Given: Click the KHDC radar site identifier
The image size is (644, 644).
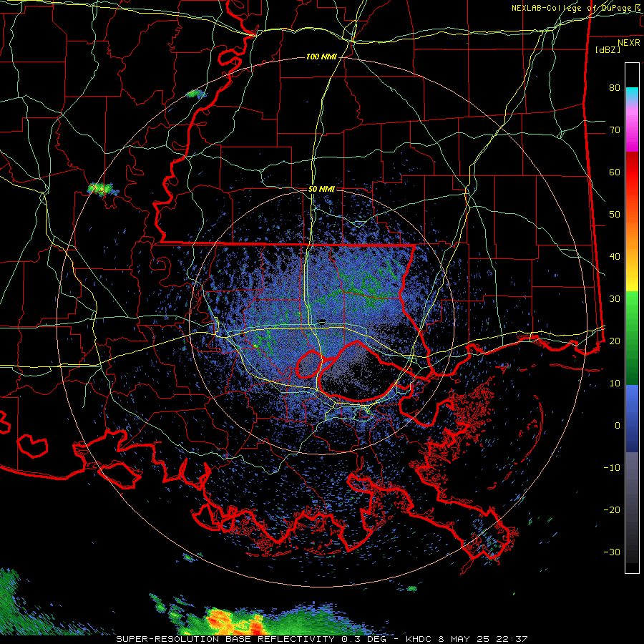Looking at the screenshot, I should [x=420, y=639].
